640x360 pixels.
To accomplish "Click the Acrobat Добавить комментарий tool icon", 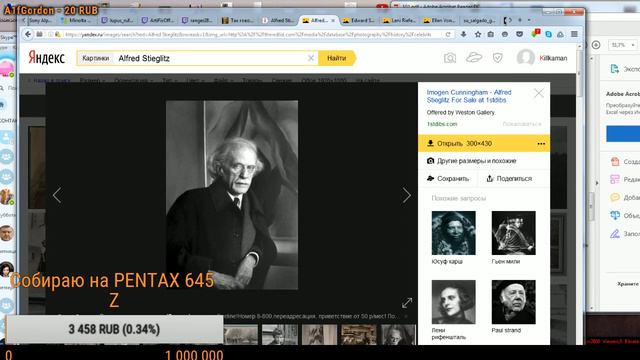I will (615, 197).
